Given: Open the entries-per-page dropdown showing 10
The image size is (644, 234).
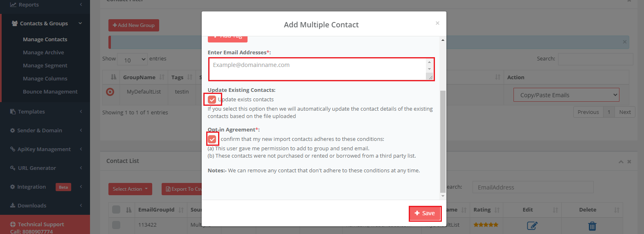Looking at the screenshot, I should (x=132, y=60).
